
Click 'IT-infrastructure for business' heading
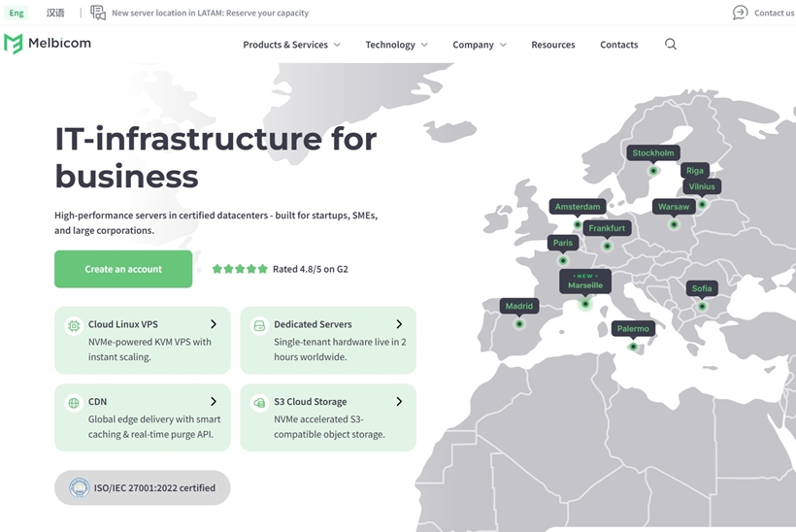(216, 157)
